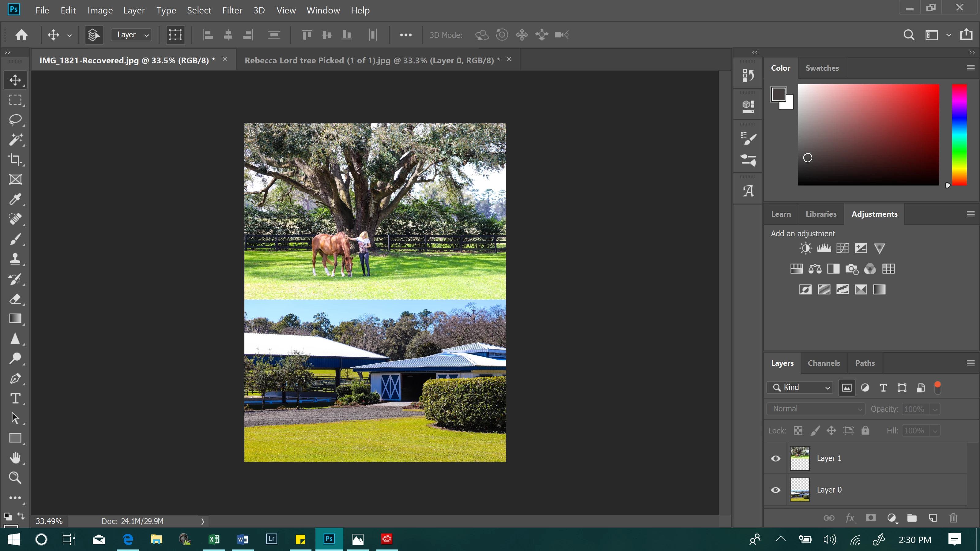Viewport: 980px width, 551px height.
Task: Select the Layer 1 thumbnail
Action: point(800,458)
